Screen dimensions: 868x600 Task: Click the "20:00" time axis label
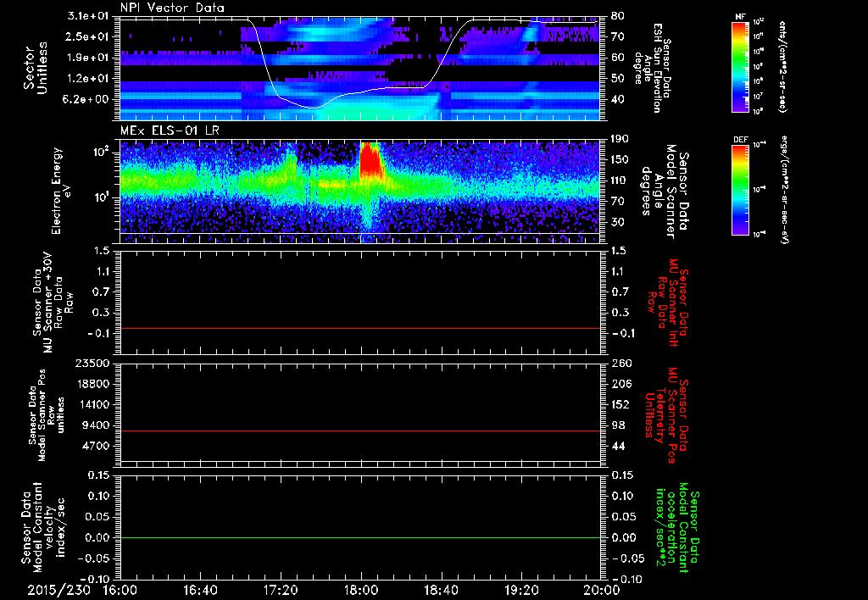tap(602, 590)
